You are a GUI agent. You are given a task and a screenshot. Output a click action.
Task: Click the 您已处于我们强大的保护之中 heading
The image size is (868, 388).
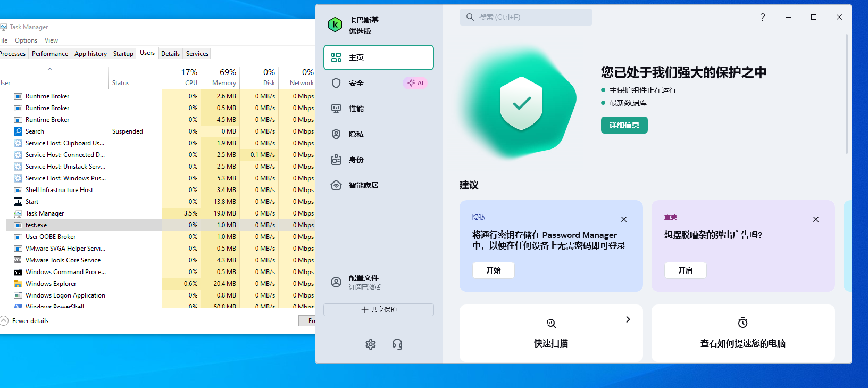(684, 72)
